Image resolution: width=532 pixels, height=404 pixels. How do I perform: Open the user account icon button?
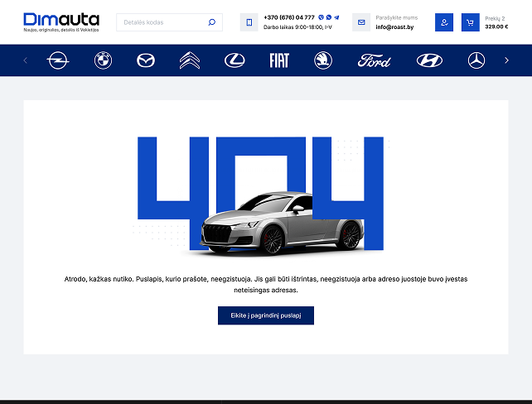click(444, 22)
